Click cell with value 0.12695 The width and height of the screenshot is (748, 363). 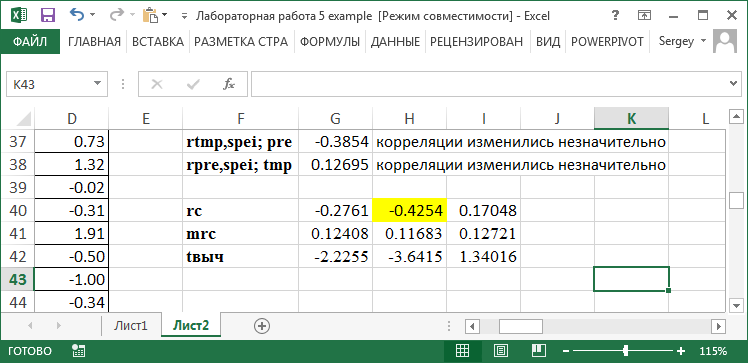click(335, 165)
